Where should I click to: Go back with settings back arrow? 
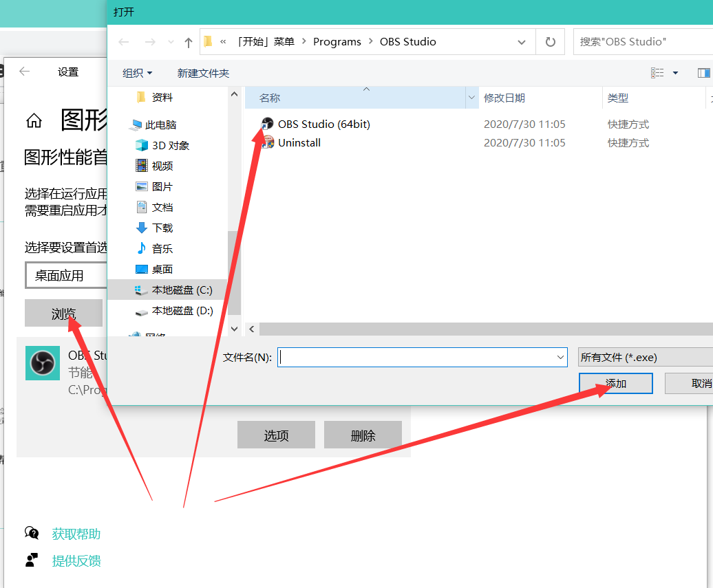[25, 72]
